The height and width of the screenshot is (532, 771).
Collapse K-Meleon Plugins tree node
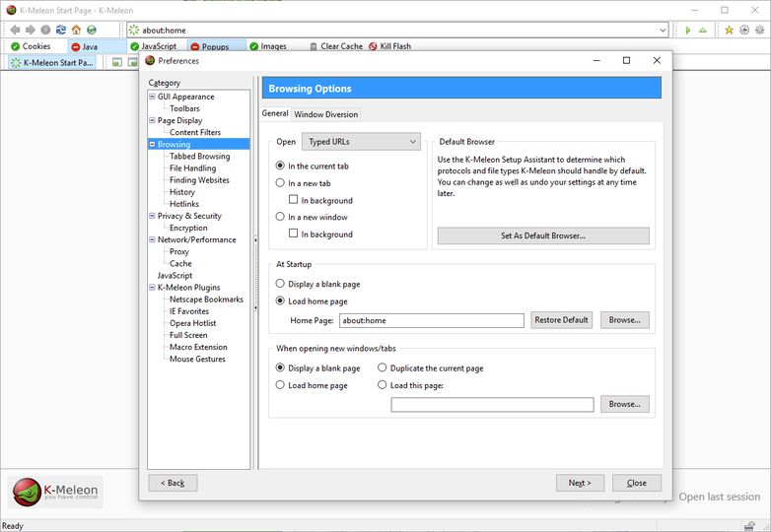tap(153, 287)
